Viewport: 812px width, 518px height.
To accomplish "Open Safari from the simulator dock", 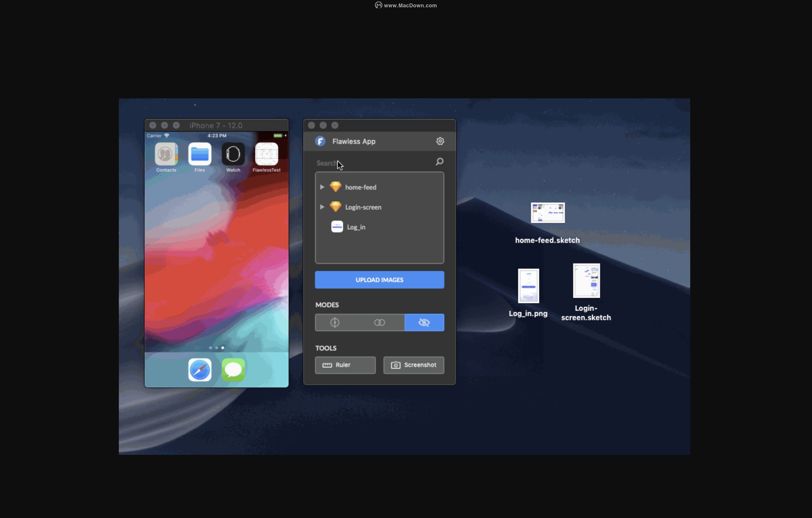I will pyautogui.click(x=200, y=370).
